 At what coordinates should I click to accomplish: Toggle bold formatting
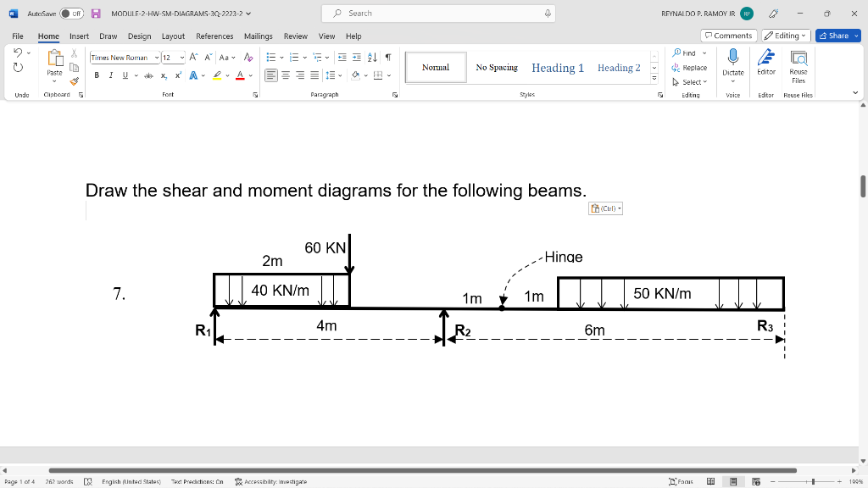click(97, 75)
